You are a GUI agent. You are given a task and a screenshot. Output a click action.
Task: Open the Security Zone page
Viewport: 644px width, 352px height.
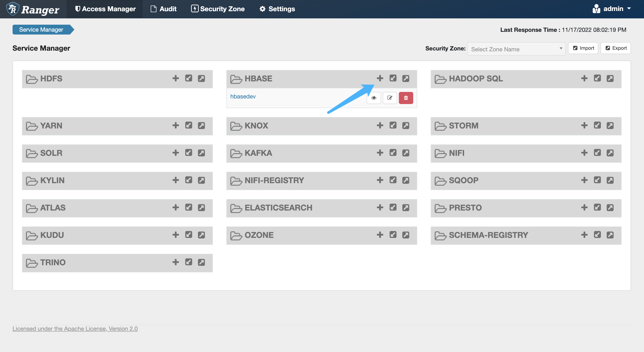coord(218,9)
